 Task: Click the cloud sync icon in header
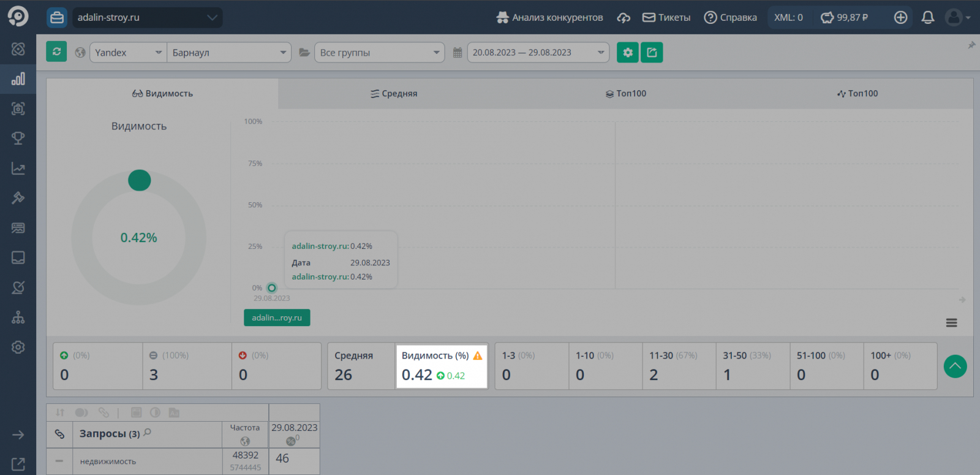624,18
